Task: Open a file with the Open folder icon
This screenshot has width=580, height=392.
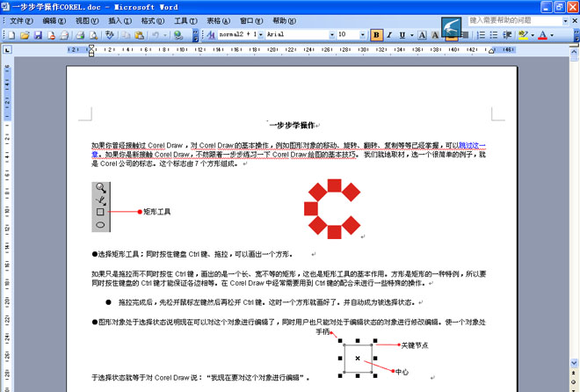Action: pyautogui.click(x=25, y=35)
